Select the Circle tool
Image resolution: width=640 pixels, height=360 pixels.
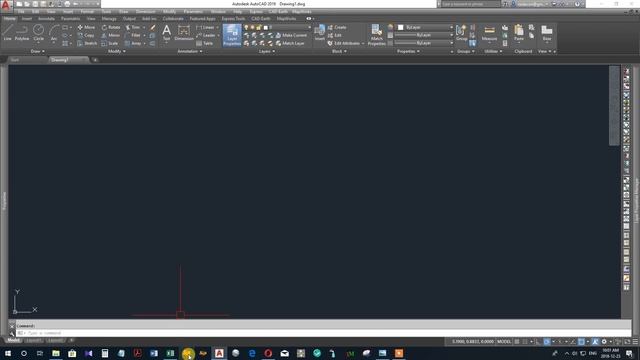(x=38, y=33)
